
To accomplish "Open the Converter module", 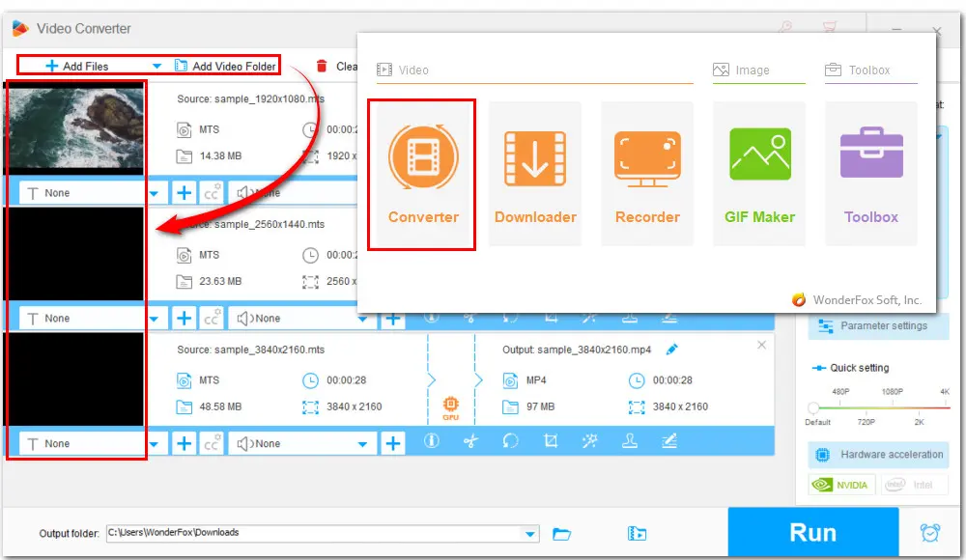I will [x=423, y=175].
